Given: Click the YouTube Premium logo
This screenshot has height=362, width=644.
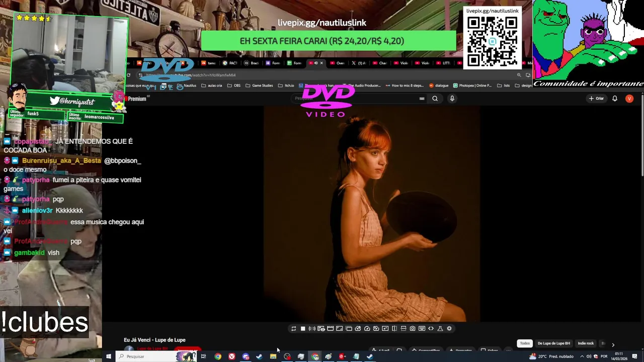Looking at the screenshot, I should 136,99.
